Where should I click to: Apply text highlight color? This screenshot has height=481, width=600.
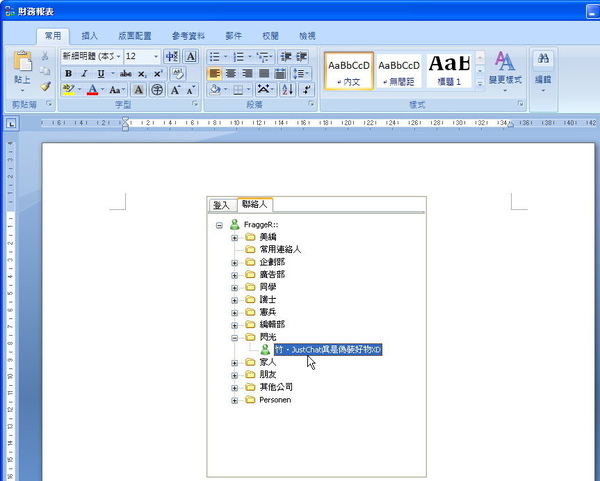pos(68,90)
